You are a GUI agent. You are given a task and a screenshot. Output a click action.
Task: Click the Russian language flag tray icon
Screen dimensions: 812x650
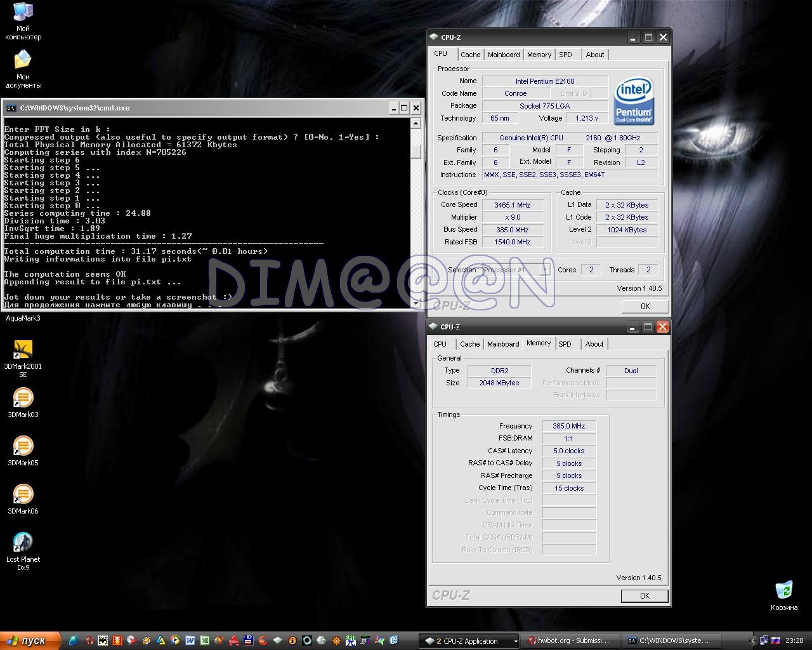click(x=775, y=640)
